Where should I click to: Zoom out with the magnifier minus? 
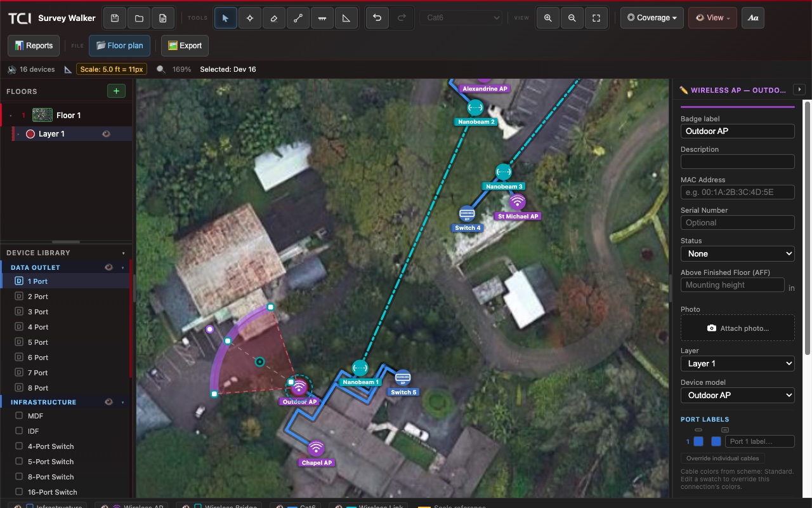tap(572, 18)
